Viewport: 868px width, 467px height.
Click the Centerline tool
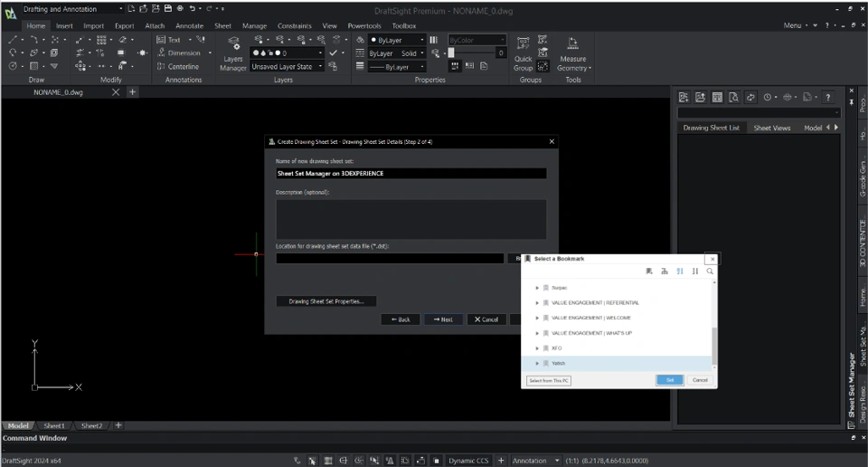point(178,66)
